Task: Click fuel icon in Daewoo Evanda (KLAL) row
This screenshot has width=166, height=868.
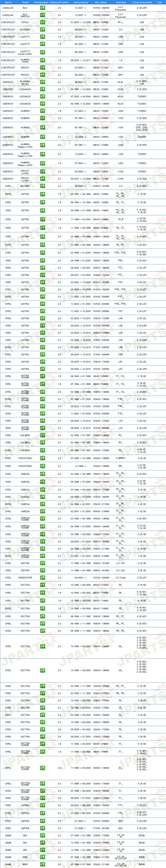Action: tap(42, 82)
